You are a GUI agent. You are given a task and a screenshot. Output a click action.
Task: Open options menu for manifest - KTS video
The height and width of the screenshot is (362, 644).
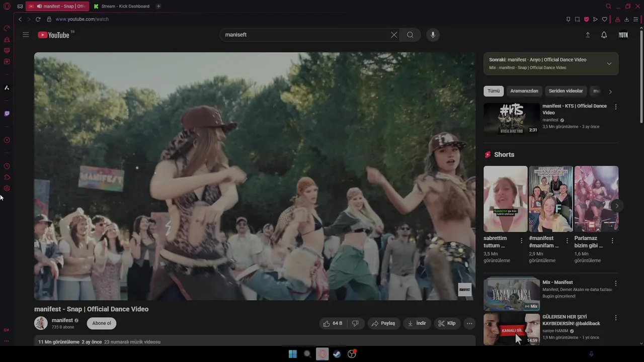click(615, 107)
